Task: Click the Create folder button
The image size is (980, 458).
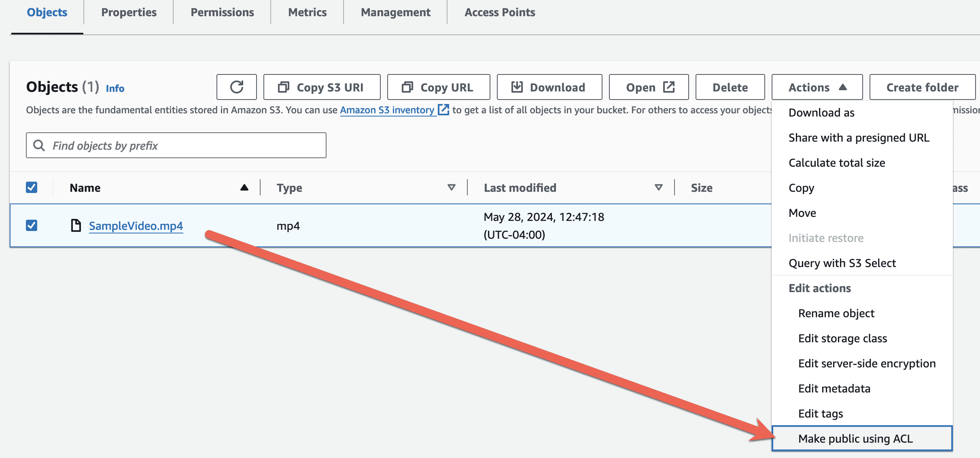Action: pos(922,87)
